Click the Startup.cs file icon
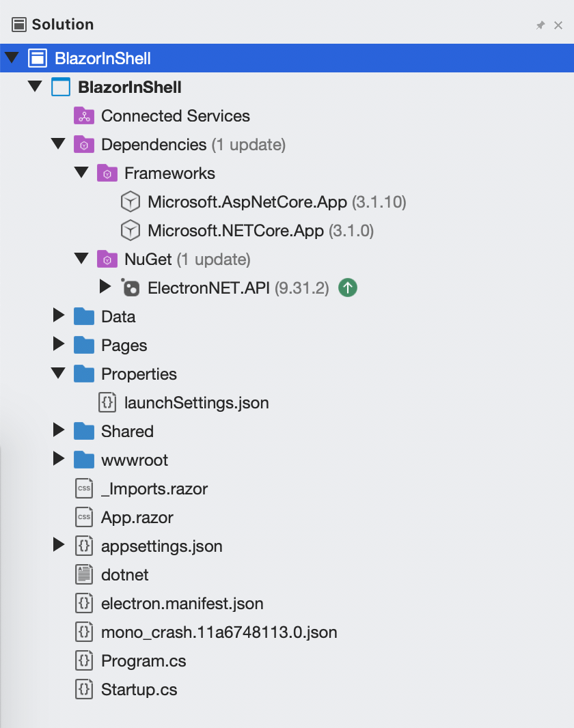Screen dimensions: 574x728 coord(84,690)
